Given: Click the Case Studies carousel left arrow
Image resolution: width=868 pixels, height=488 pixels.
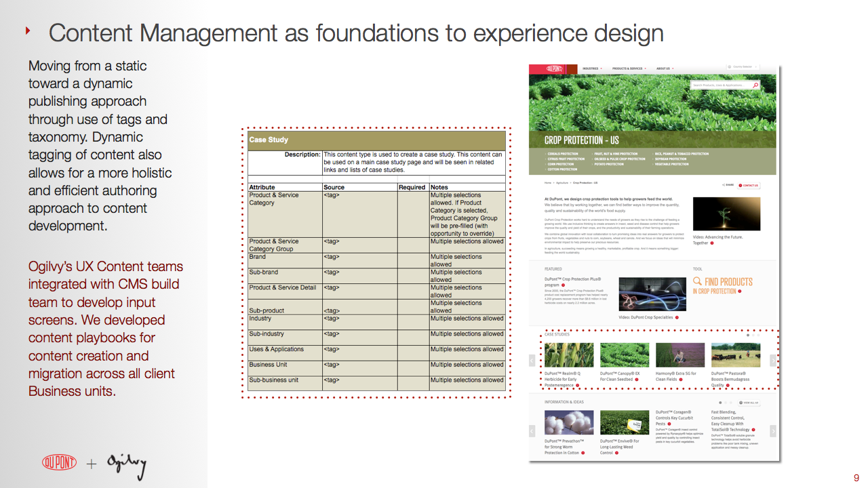Looking at the screenshot, I should click(x=532, y=361).
